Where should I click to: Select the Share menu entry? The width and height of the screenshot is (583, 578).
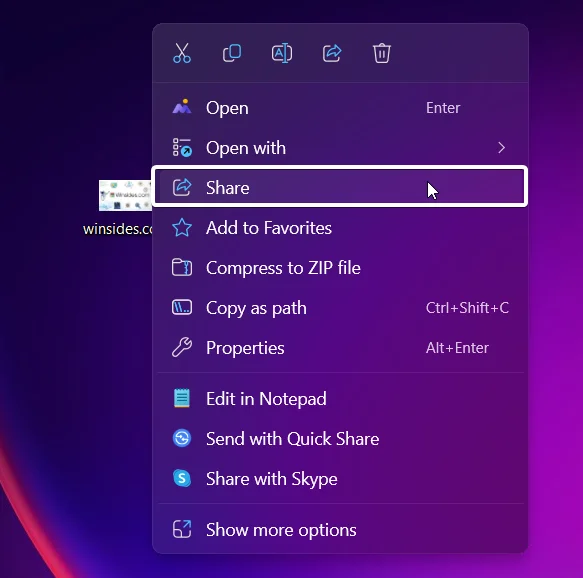tap(340, 187)
